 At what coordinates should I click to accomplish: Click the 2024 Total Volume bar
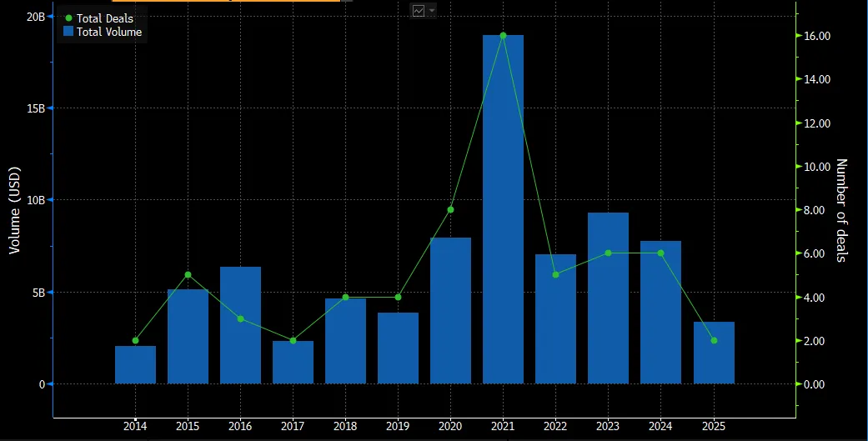[661, 312]
